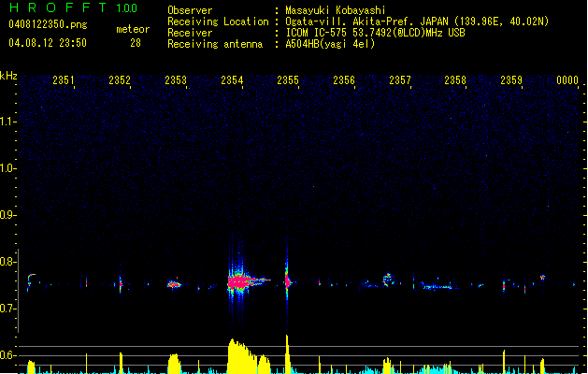Click the 0.9 frequency axis label

tap(7, 215)
